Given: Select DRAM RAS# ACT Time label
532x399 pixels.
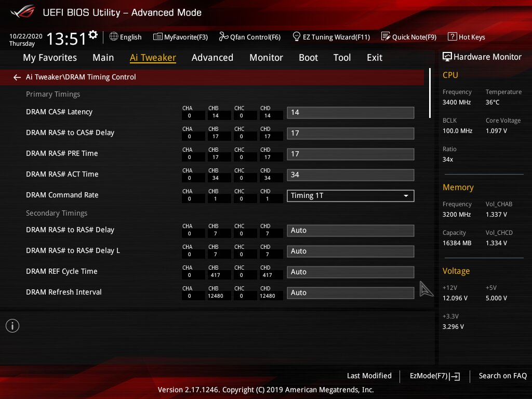Looking at the screenshot, I should [62, 174].
